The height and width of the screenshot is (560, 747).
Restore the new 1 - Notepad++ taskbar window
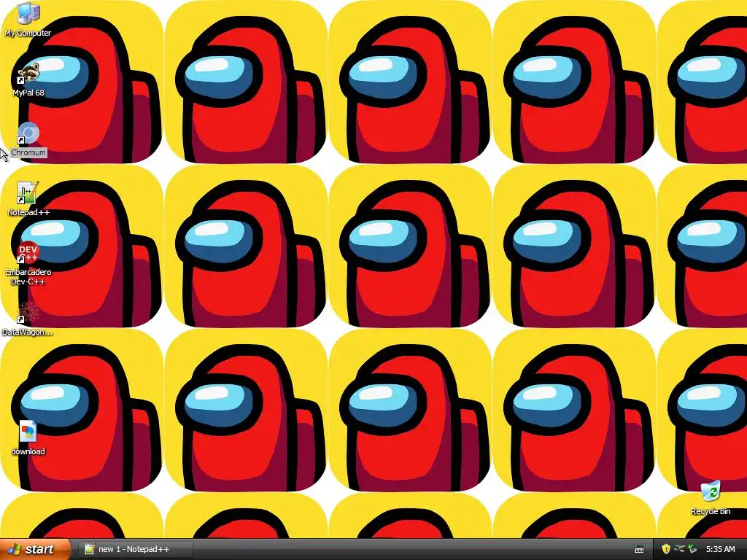click(135, 549)
